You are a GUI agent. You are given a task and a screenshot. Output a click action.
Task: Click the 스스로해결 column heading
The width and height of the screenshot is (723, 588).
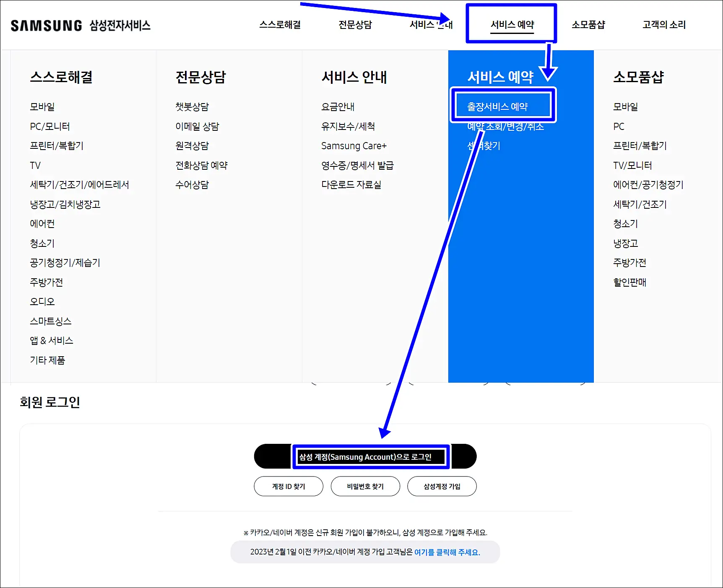pyautogui.click(x=61, y=77)
